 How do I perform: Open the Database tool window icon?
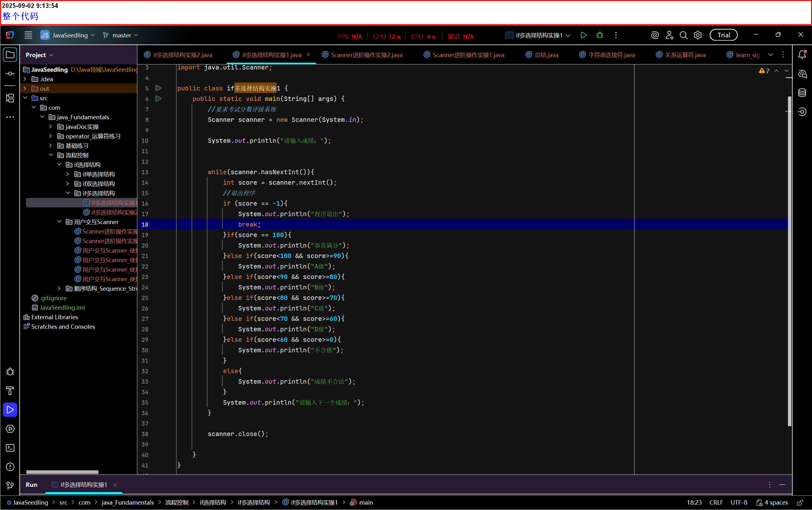(x=802, y=93)
